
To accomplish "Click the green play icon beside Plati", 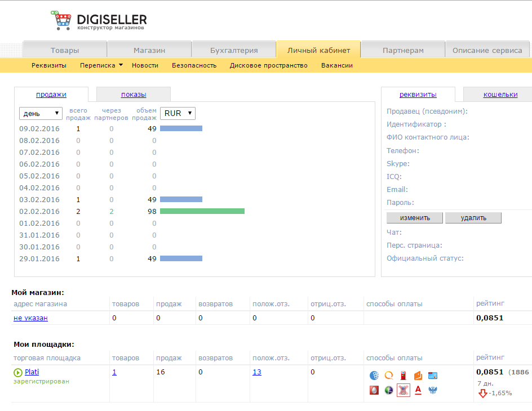I will coord(17,372).
